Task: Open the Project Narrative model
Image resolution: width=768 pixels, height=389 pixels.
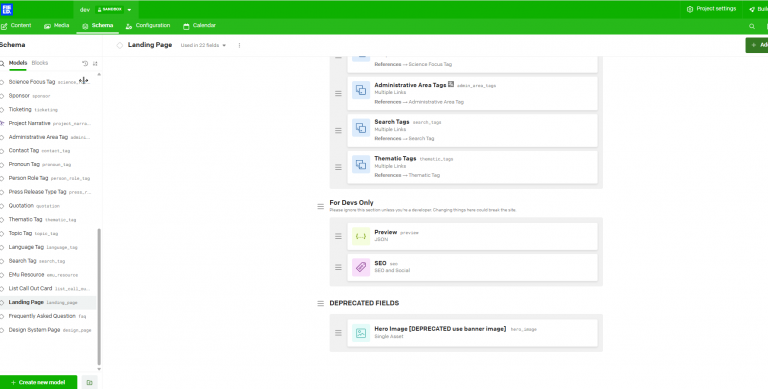Action: 48,123
